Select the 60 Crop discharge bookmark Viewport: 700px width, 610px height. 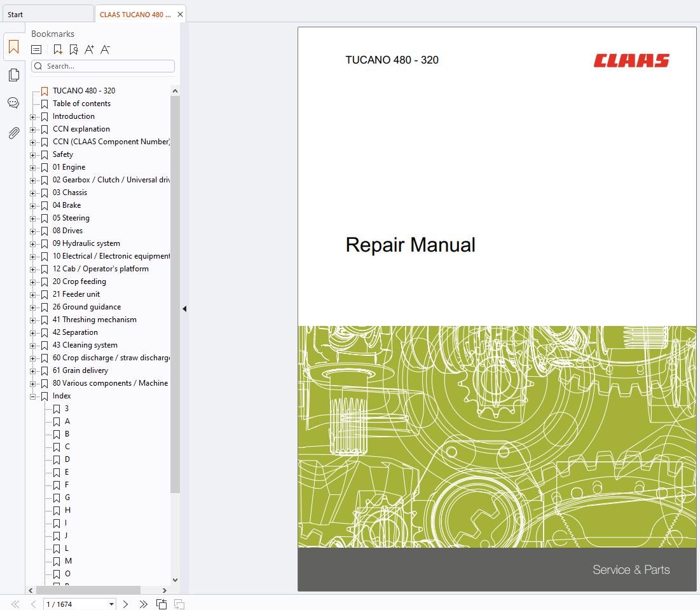click(x=111, y=358)
